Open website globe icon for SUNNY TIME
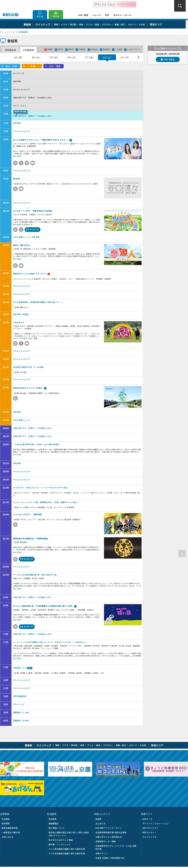 pyautogui.click(x=15, y=229)
